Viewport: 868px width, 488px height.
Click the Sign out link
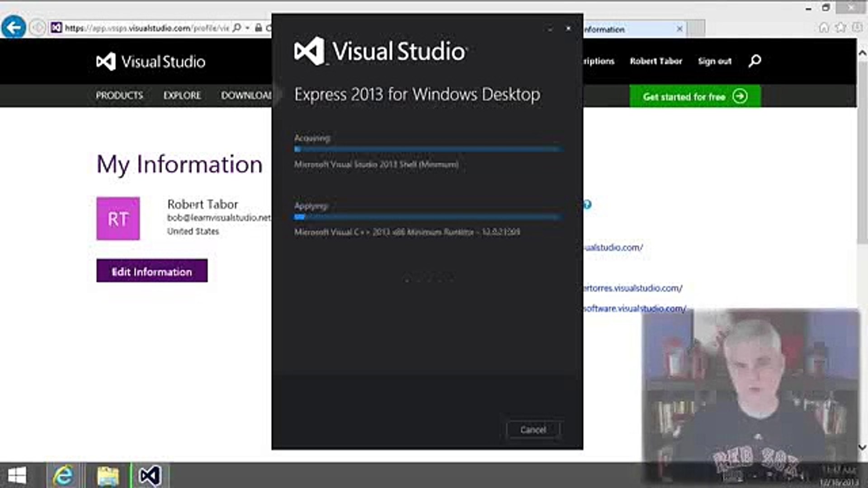[x=714, y=61]
